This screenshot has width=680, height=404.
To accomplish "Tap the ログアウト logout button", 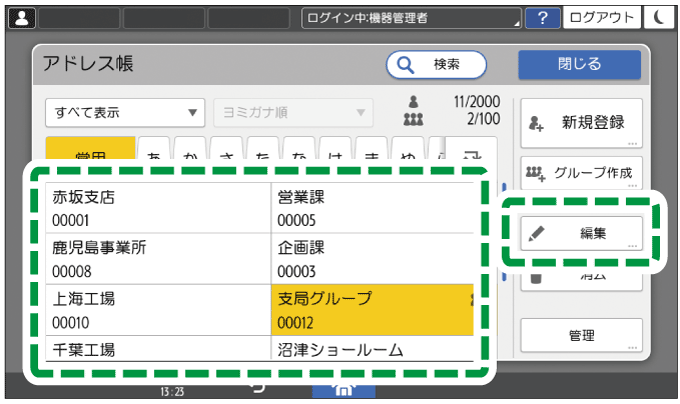I will [602, 18].
